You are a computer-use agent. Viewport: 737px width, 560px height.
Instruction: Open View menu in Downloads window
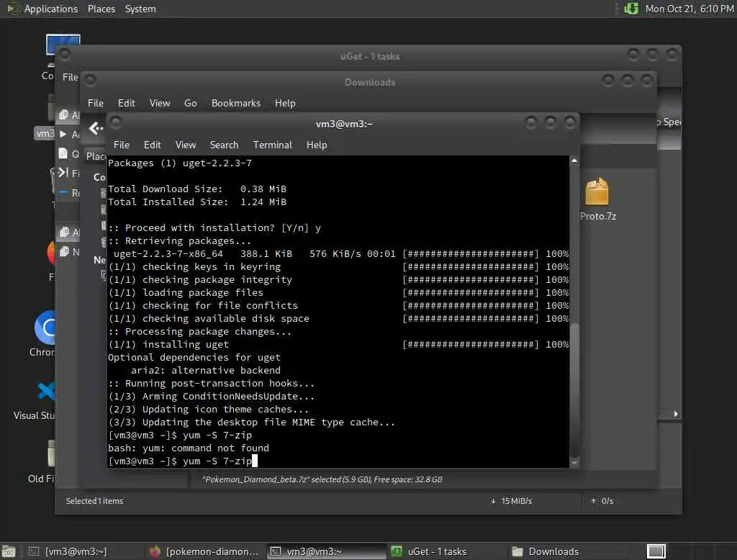click(x=160, y=103)
